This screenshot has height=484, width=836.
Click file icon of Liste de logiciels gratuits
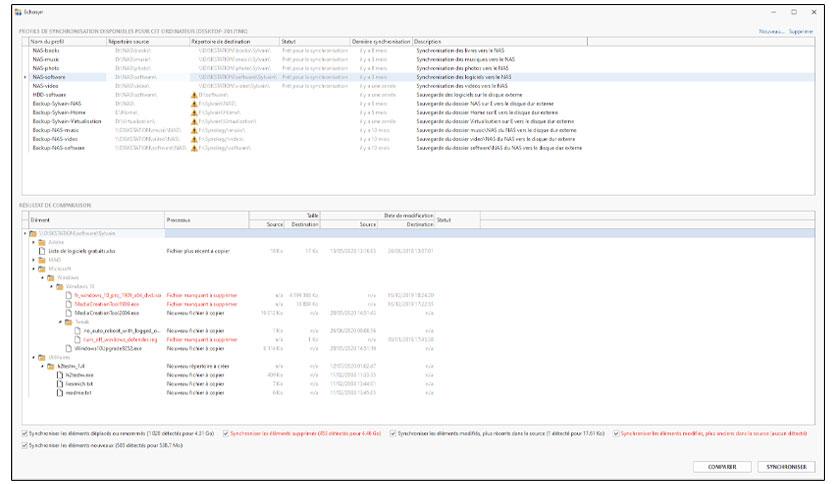click(42, 251)
